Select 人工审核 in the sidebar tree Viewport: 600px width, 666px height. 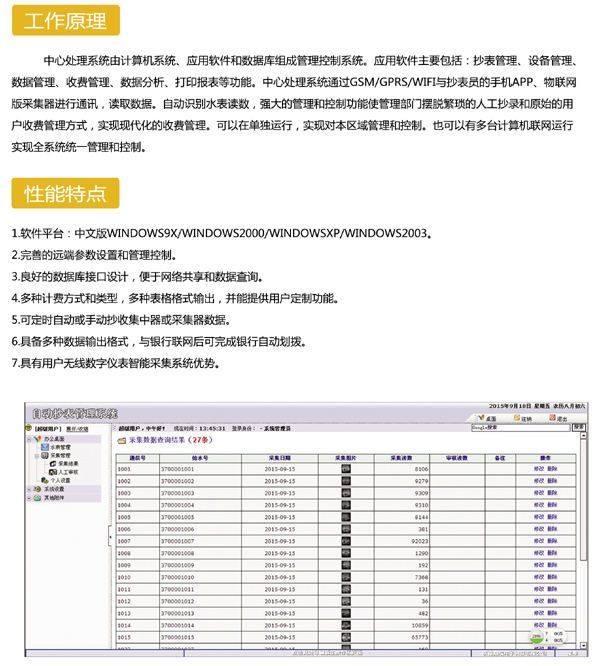pyautogui.click(x=68, y=472)
